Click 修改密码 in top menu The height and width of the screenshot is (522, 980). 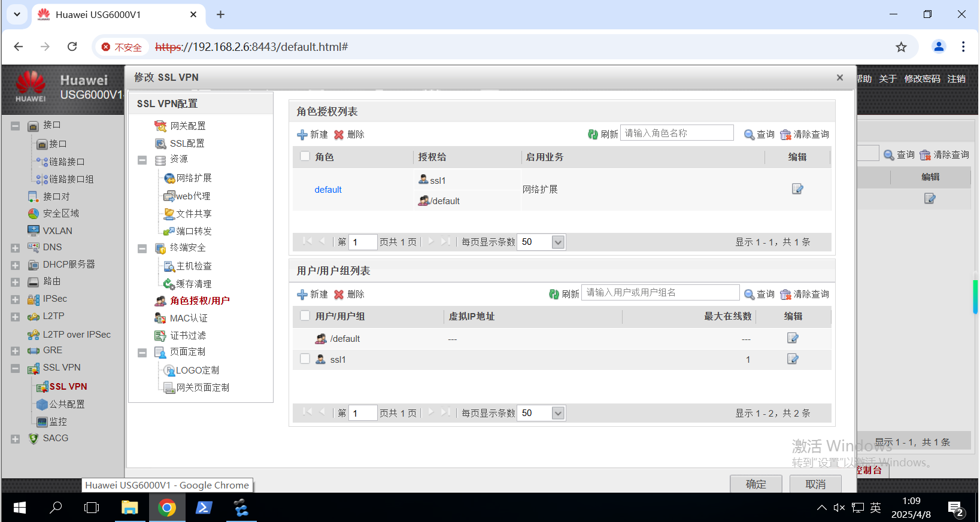[922, 79]
